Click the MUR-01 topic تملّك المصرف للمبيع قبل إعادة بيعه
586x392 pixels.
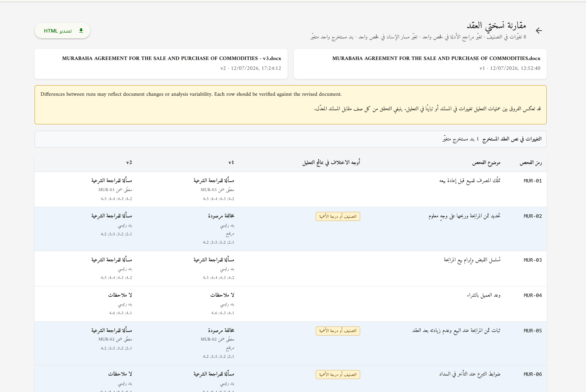pos(470,181)
